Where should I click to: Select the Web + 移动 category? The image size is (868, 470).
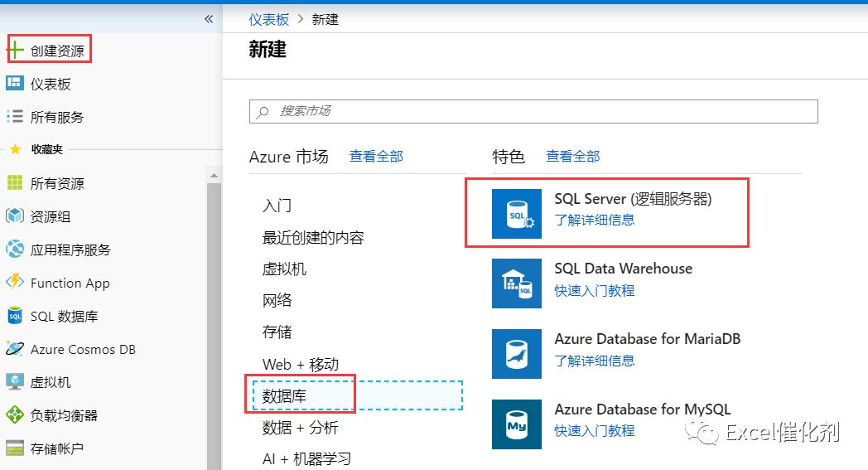click(301, 364)
